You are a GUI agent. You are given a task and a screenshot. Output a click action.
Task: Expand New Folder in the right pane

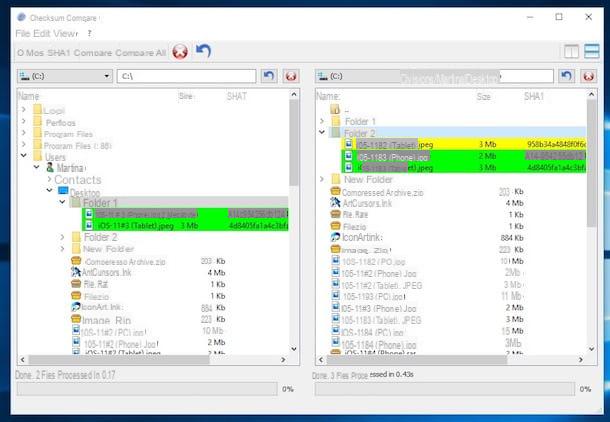(x=322, y=179)
